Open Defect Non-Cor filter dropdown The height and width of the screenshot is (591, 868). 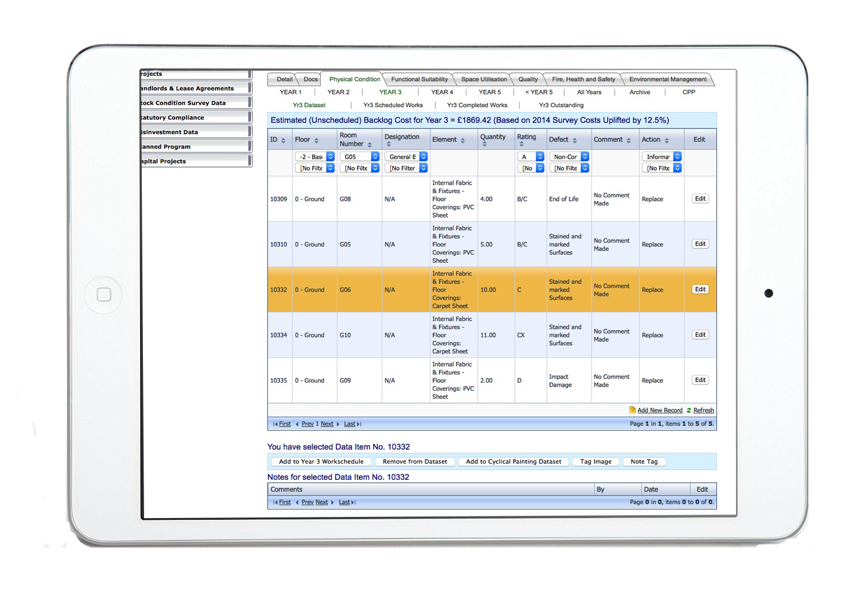(x=569, y=157)
